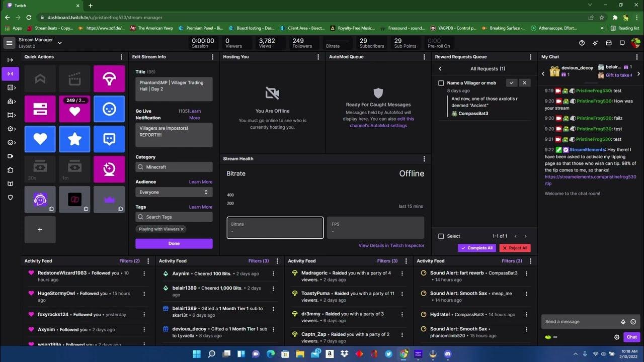Open the purple headphones extension quick action
The width and height of the screenshot is (644, 362).
[40, 199]
